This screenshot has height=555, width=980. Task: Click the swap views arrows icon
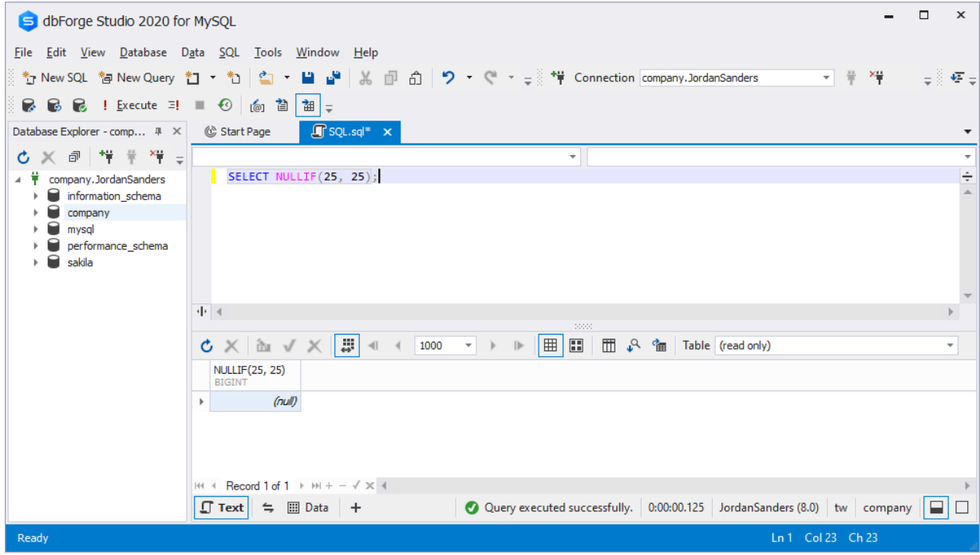click(268, 507)
